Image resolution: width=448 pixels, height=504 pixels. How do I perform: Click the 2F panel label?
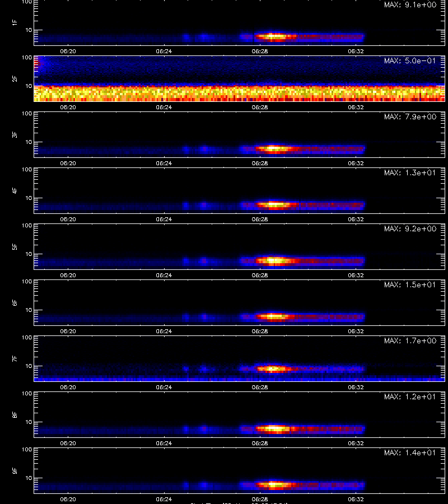click(15, 78)
